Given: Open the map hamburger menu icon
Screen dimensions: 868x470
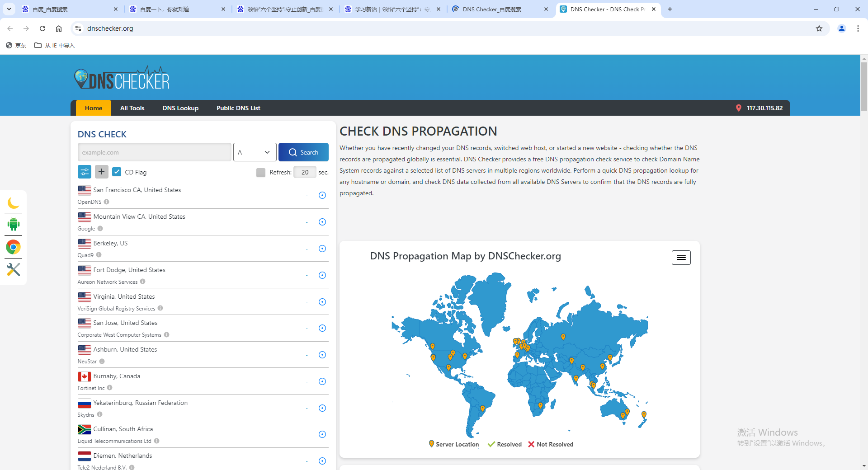Looking at the screenshot, I should 681,258.
